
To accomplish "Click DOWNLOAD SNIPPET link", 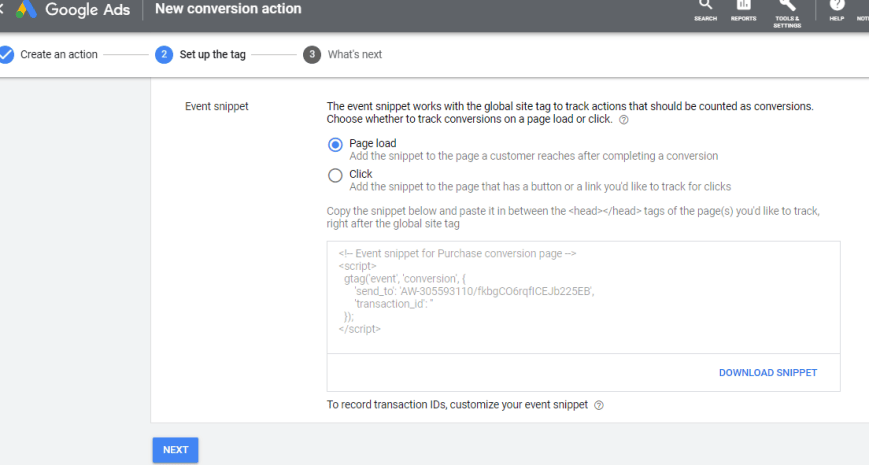I will (768, 372).
